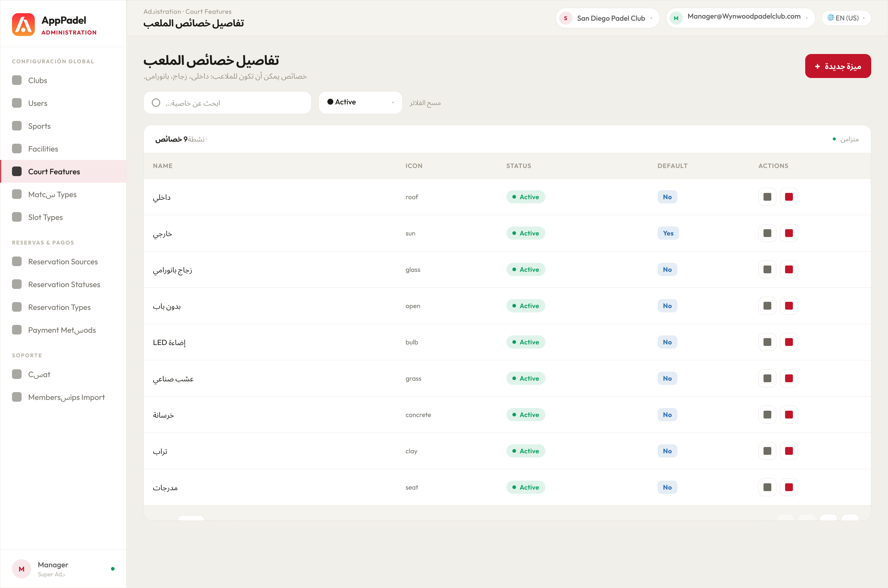The height and width of the screenshot is (588, 888).
Task: Click the NAME column header
Action: click(x=163, y=166)
